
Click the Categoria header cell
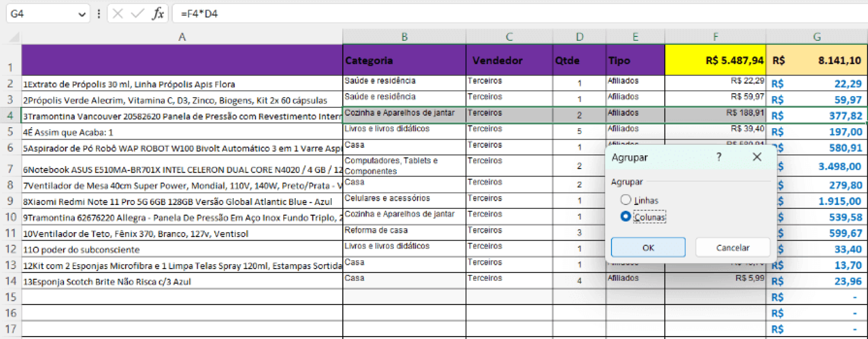click(x=404, y=60)
